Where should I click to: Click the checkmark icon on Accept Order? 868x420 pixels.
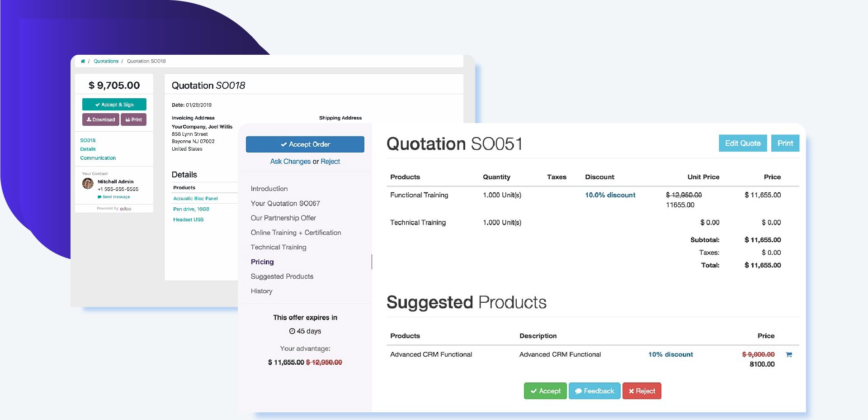pyautogui.click(x=283, y=144)
